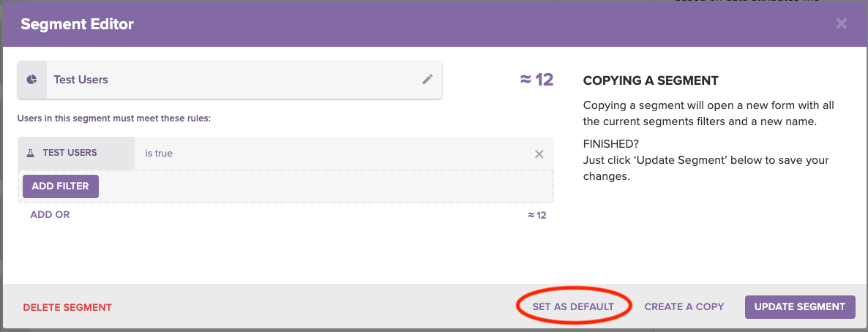Image resolution: width=868 pixels, height=332 pixels.
Task: Click the flask icon beside TEST USERS
Action: [31, 153]
